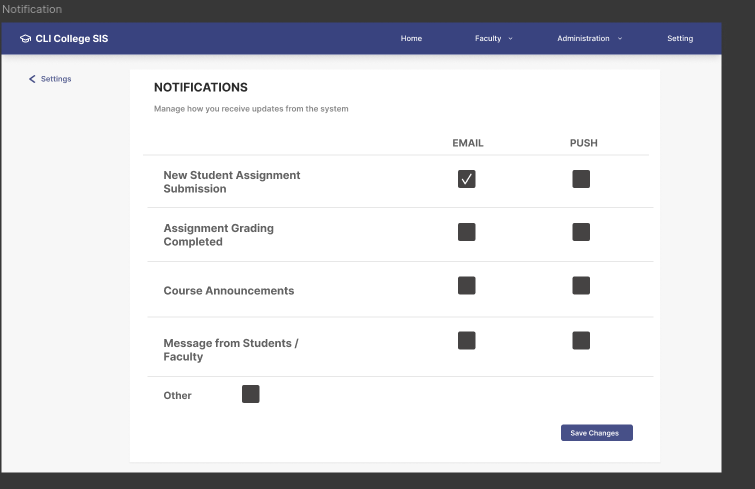Viewport: 755px width, 489px height.
Task: Check Push box for Course Announcements
Action: click(x=581, y=285)
